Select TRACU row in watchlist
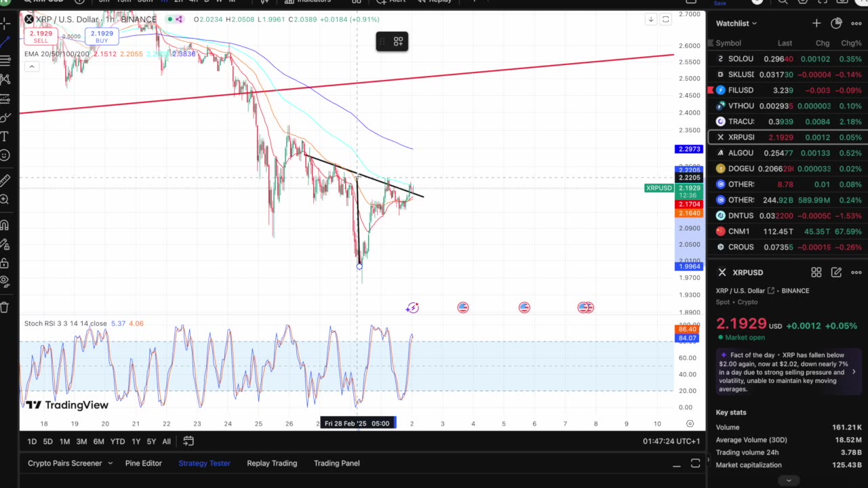868x488 pixels. coord(787,122)
